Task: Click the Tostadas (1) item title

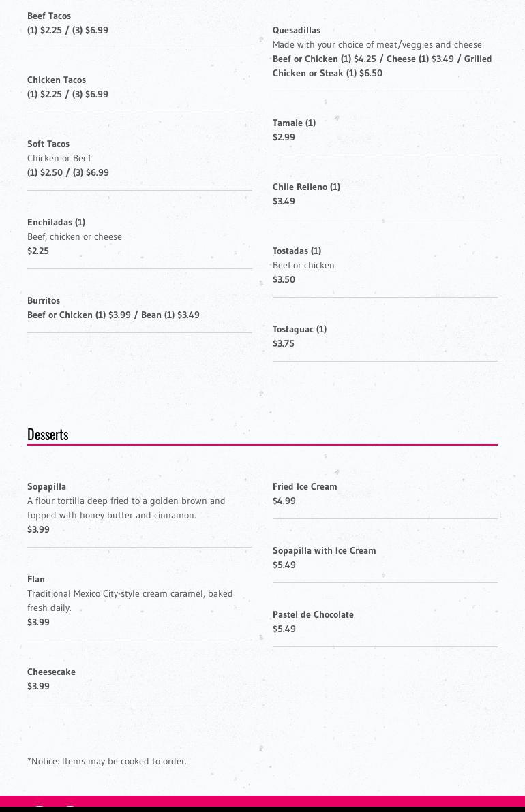Action: coord(297,251)
